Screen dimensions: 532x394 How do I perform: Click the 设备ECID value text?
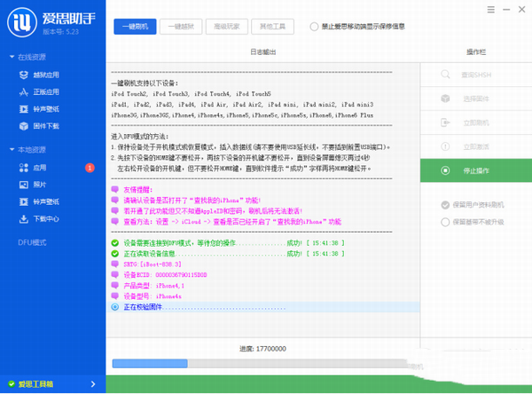181,275
